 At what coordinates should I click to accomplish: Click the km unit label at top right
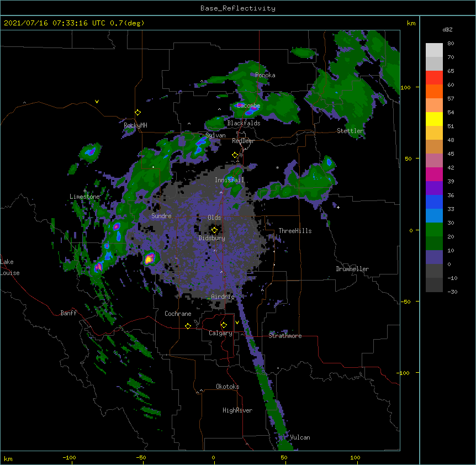(x=411, y=23)
